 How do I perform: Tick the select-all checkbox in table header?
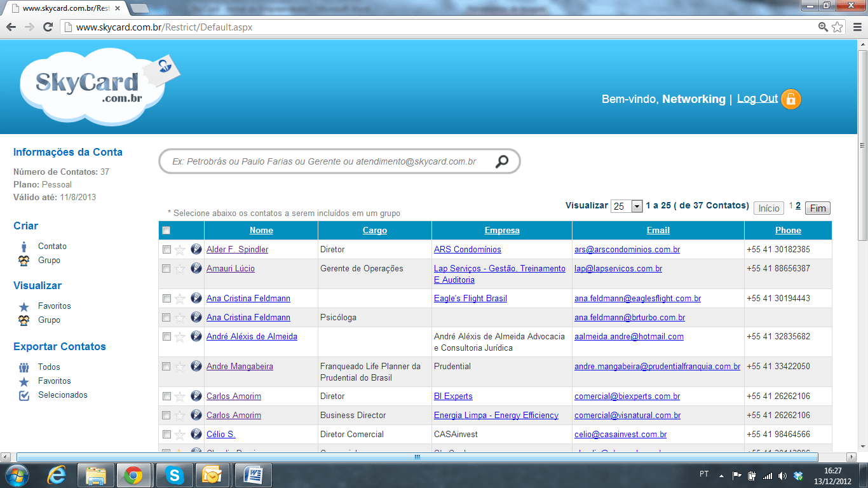166,231
